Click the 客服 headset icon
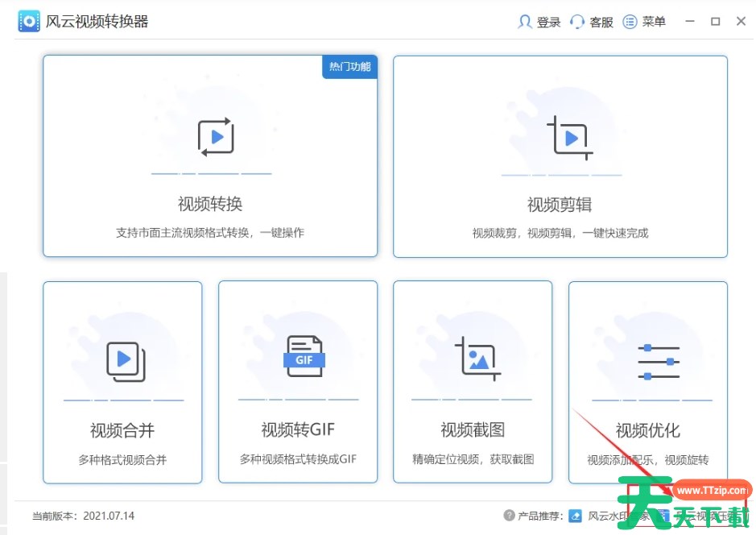Viewport: 756px width, 535px height. (x=577, y=22)
